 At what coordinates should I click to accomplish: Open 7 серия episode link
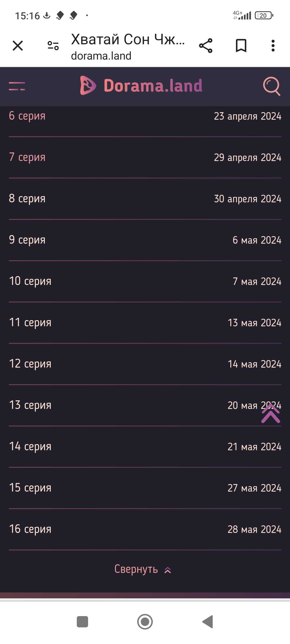[x=27, y=157]
